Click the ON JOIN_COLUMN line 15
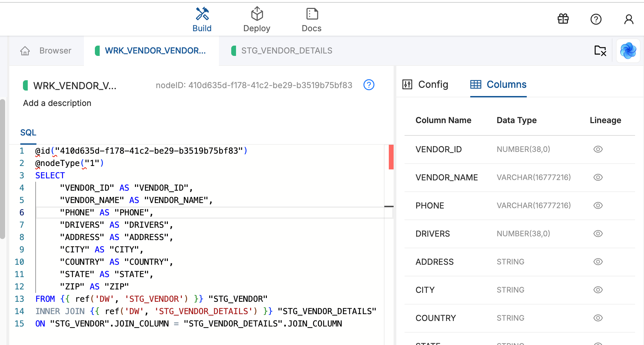 (x=188, y=324)
